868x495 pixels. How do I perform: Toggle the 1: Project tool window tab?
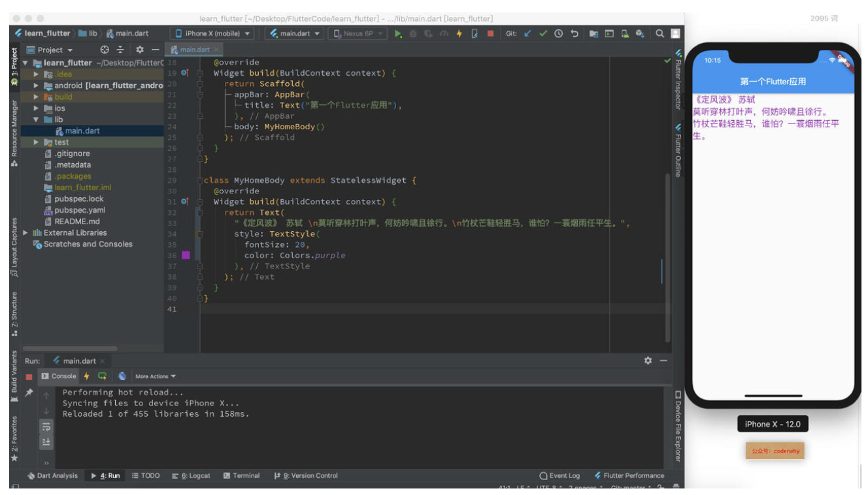(x=14, y=67)
